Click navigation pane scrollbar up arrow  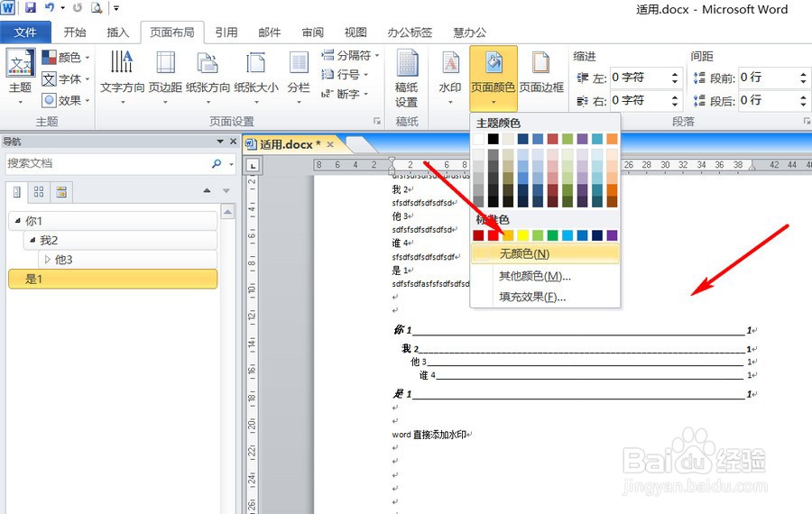228,212
